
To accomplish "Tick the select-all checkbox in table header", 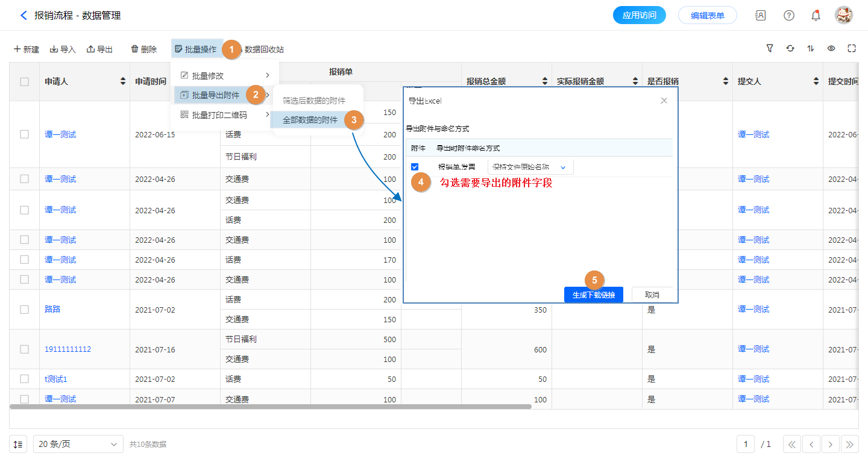I will pos(24,81).
